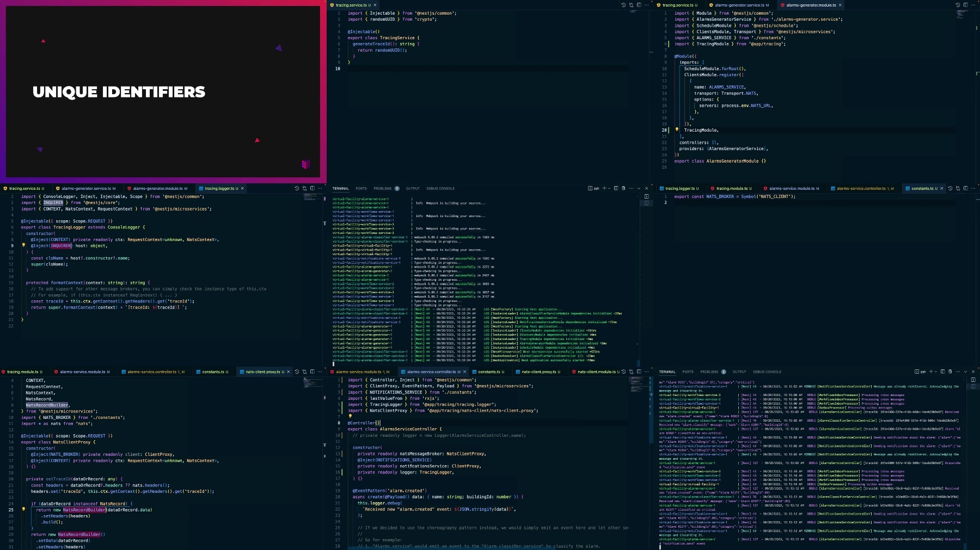The width and height of the screenshot is (980, 550).
Task: Split editor in the alarms-generator.module.ts active group
Action: click(965, 5)
